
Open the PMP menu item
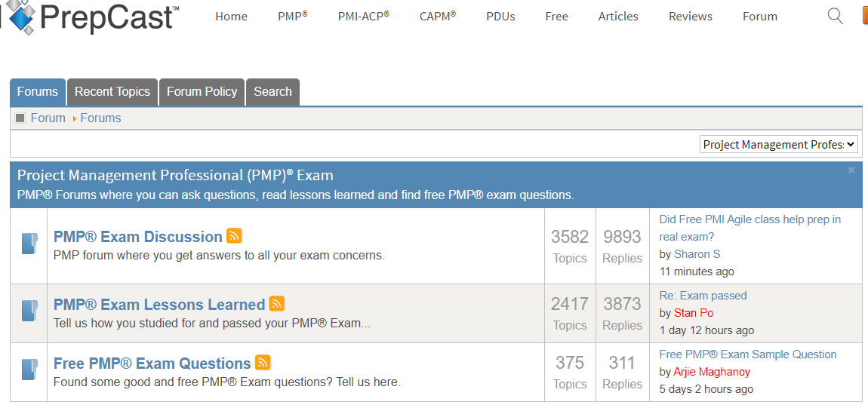tap(292, 17)
